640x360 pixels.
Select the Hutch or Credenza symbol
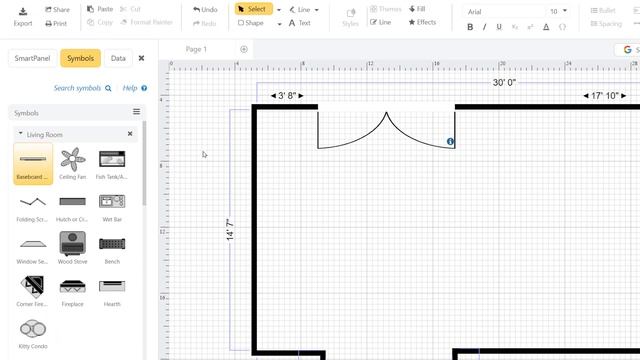pyautogui.click(x=72, y=208)
